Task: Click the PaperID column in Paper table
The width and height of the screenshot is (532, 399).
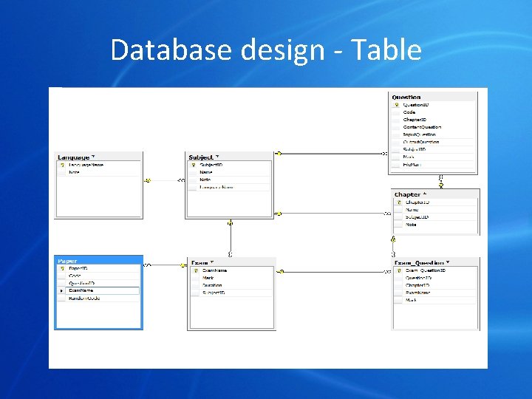Action: click(x=99, y=269)
